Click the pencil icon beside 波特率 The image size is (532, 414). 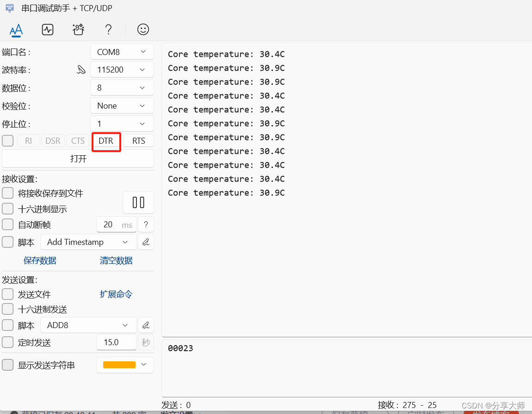pyautogui.click(x=81, y=70)
